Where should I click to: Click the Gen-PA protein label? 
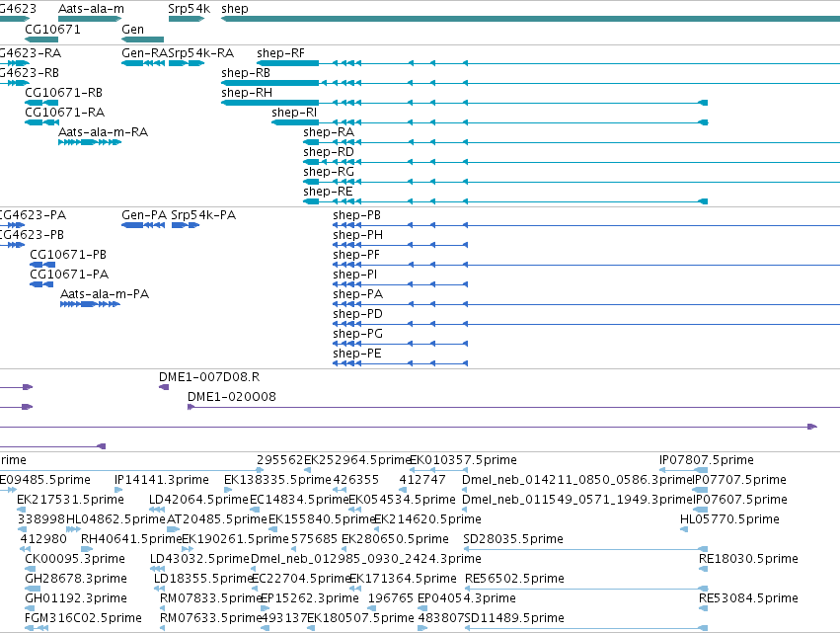pyautogui.click(x=144, y=215)
